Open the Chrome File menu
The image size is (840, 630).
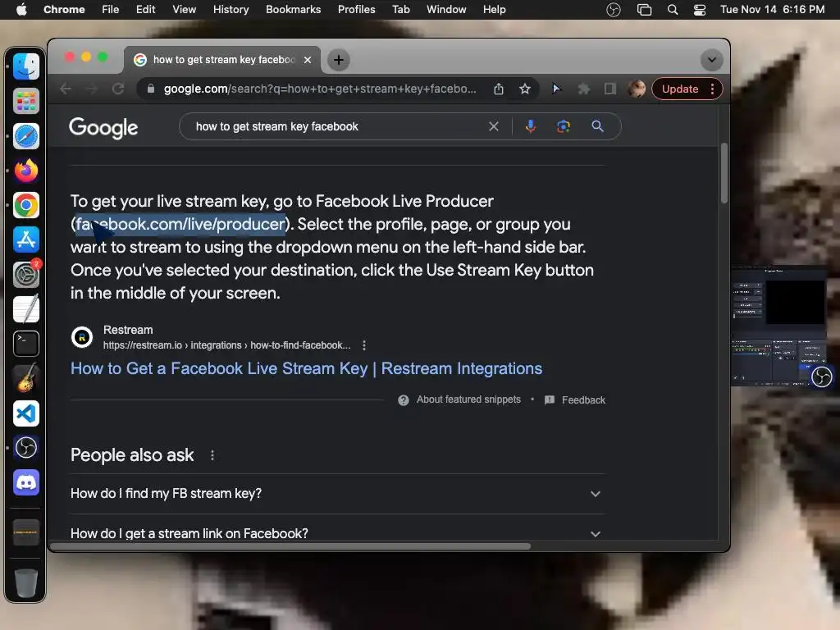pyautogui.click(x=111, y=10)
